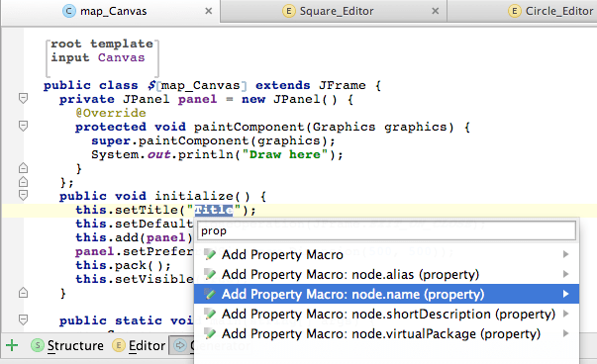The image size is (597, 364).
Task: Click pencil icon beside Add Property Macro
Action: point(210,254)
